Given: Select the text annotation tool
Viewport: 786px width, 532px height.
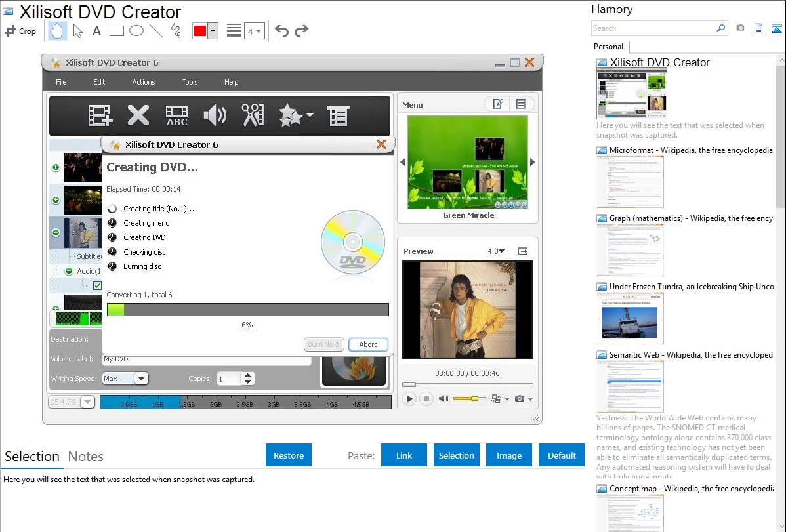Looking at the screenshot, I should pos(96,31).
